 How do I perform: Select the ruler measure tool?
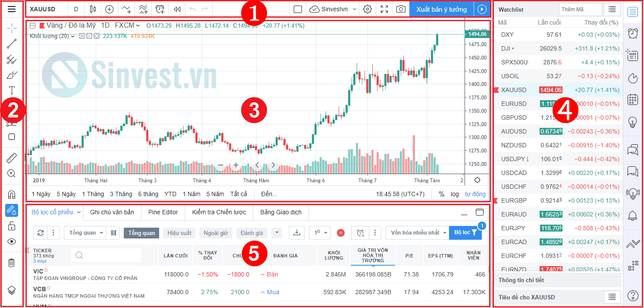12,158
